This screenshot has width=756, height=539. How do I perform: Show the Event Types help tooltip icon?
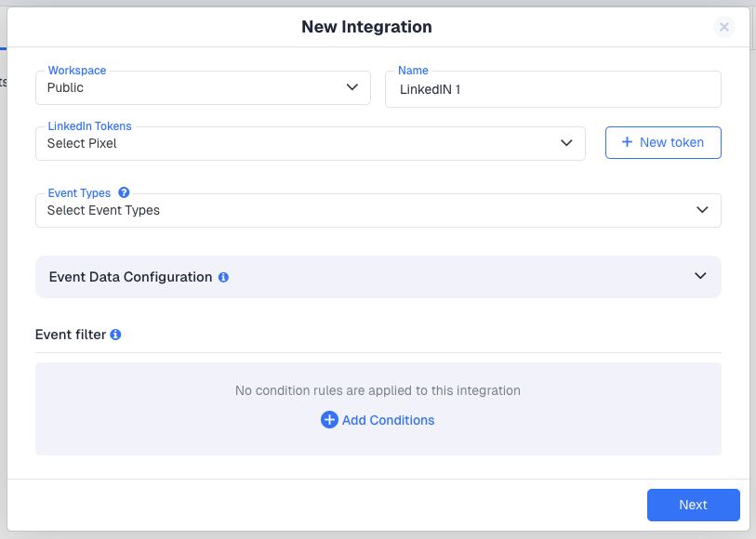click(124, 193)
